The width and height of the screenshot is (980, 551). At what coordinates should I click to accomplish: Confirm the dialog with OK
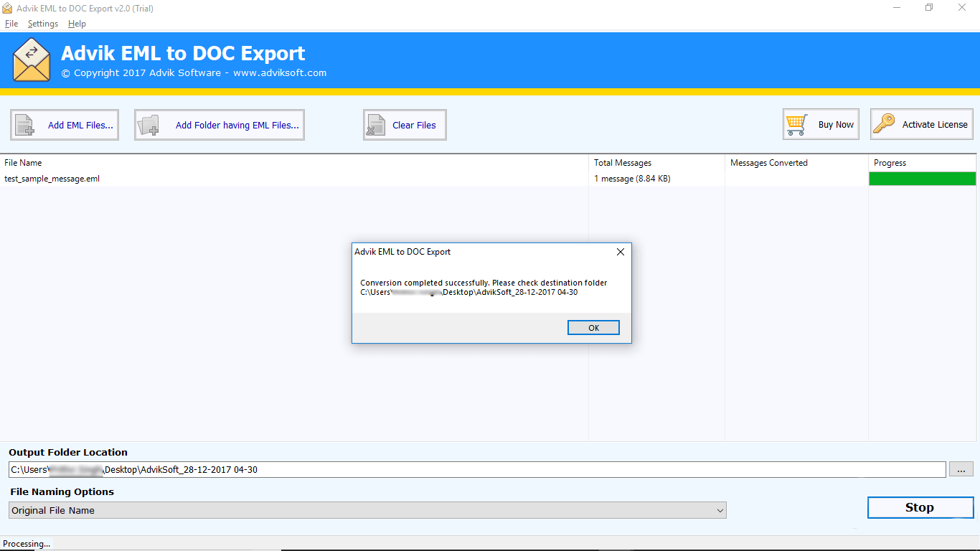[x=593, y=328]
